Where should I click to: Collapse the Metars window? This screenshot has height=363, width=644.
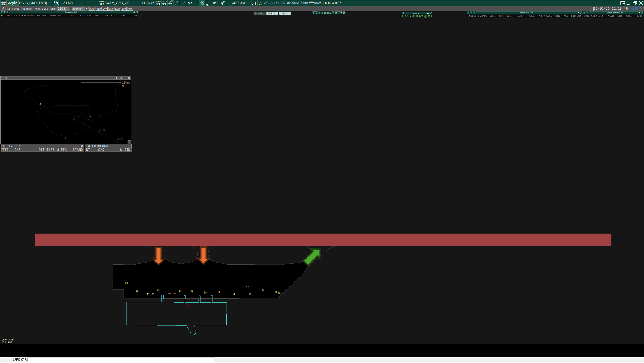click(428, 13)
